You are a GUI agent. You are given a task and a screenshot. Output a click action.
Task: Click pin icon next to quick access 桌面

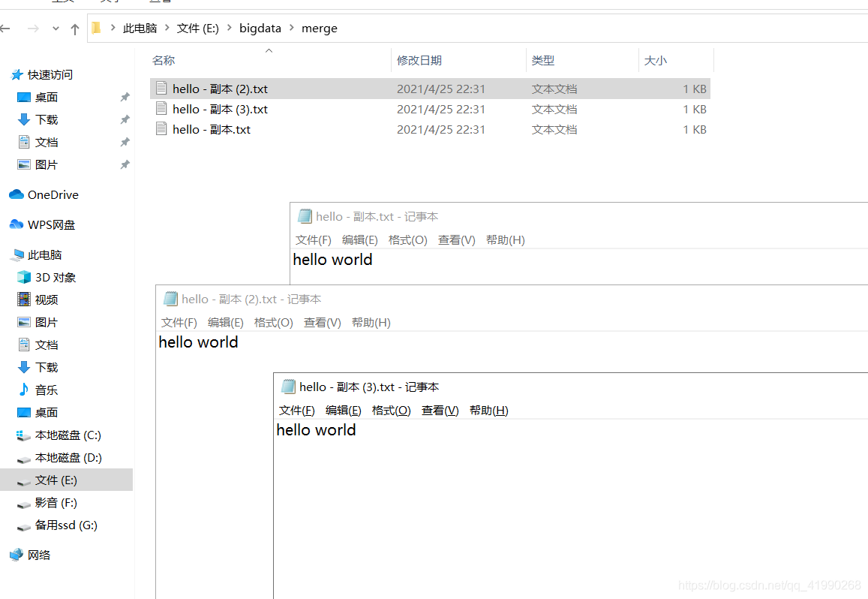tap(125, 98)
